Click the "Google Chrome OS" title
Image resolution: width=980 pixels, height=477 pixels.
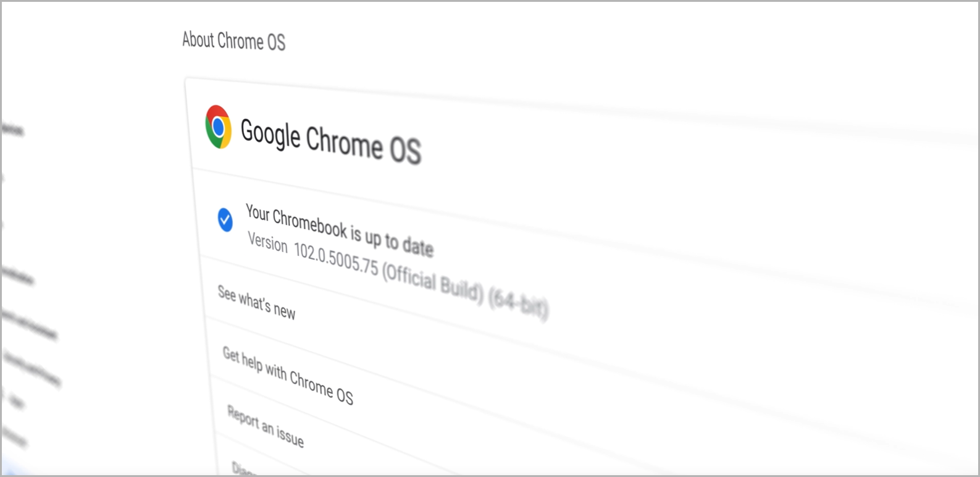coord(330,143)
